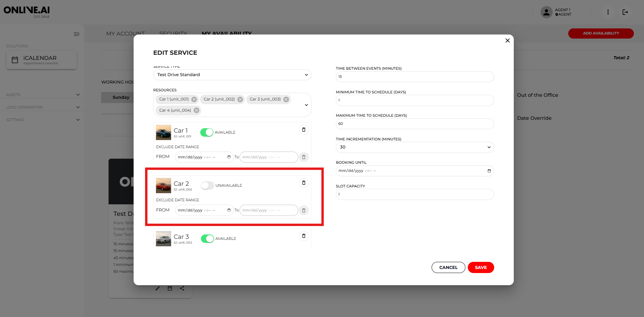Open the Test Drive Standard service dropdown

(x=232, y=75)
